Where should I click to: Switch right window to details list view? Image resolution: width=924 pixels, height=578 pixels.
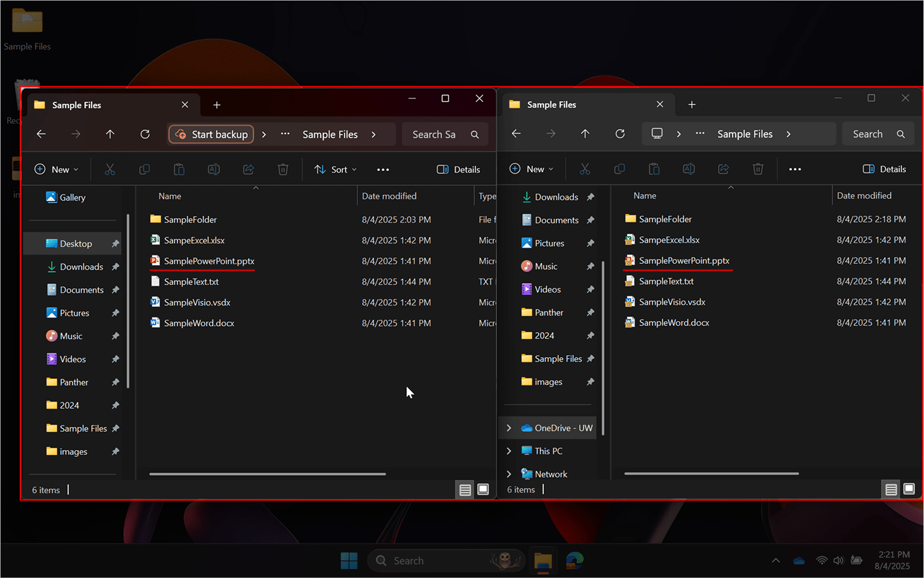point(891,489)
